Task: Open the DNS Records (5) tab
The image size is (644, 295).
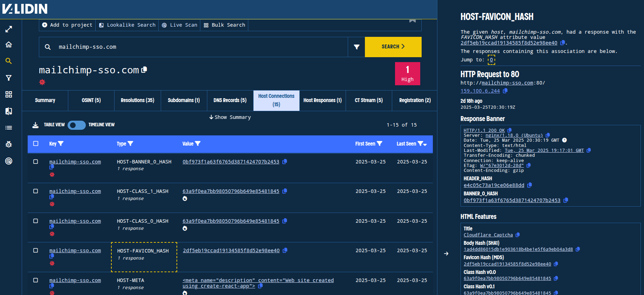Action: 230,100
